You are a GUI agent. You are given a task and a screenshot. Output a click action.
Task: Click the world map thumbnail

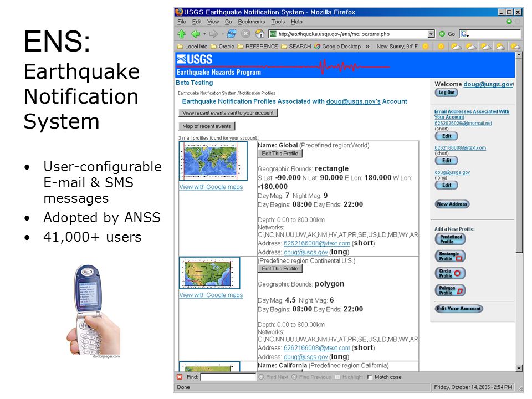pos(213,161)
